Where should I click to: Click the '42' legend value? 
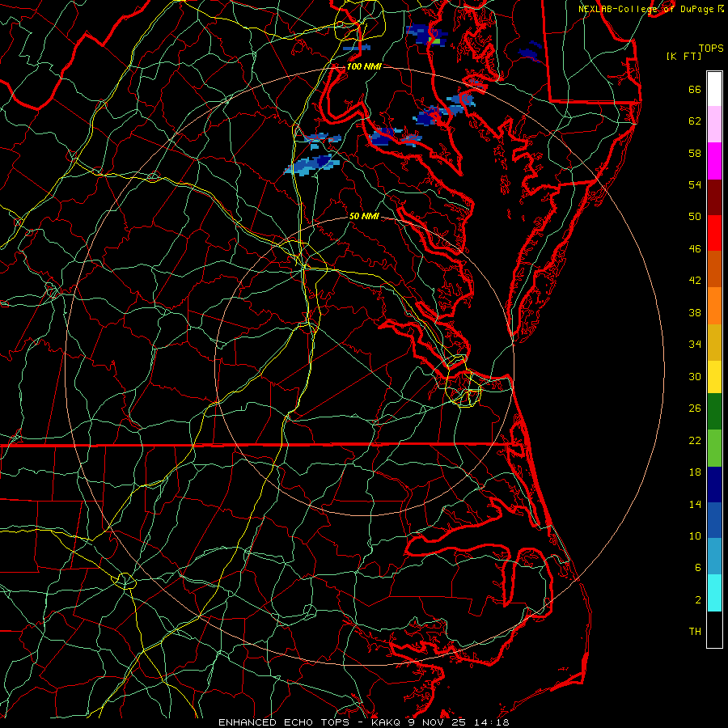point(695,281)
